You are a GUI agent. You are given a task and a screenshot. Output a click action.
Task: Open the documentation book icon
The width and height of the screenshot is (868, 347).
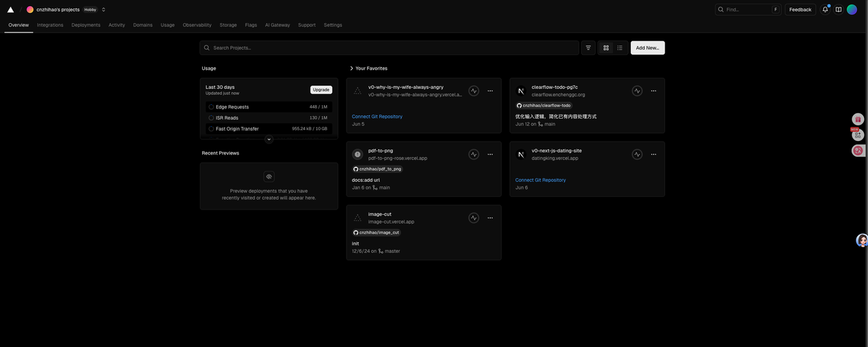(x=838, y=9)
